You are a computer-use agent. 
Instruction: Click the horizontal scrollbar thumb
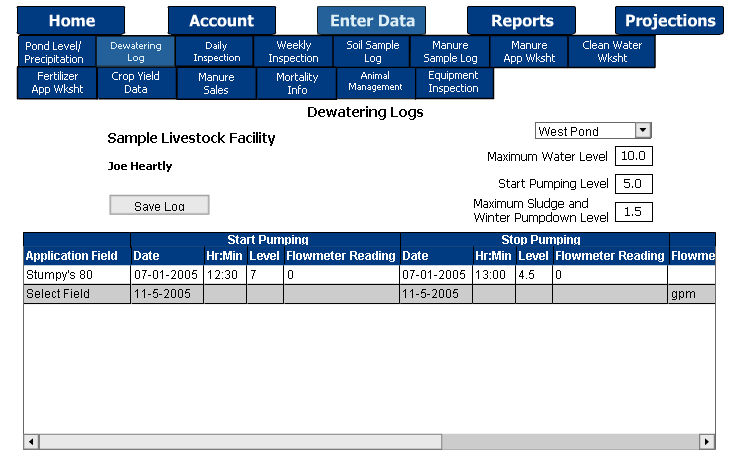(x=240, y=442)
